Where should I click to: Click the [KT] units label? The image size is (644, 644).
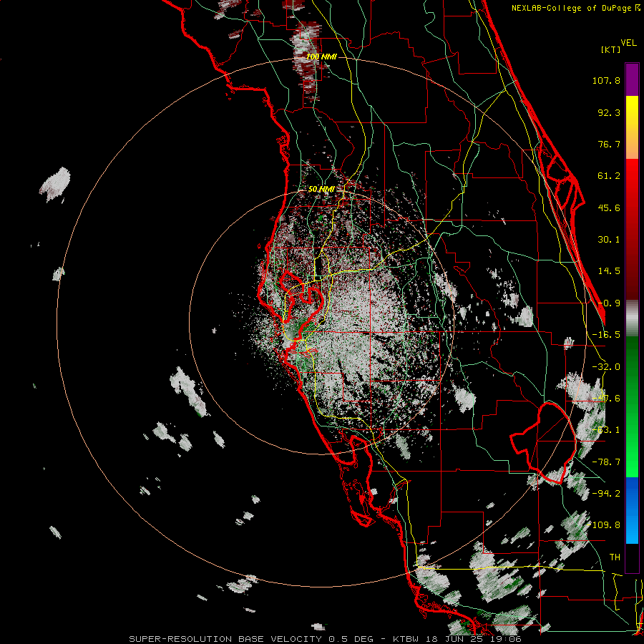coord(610,49)
